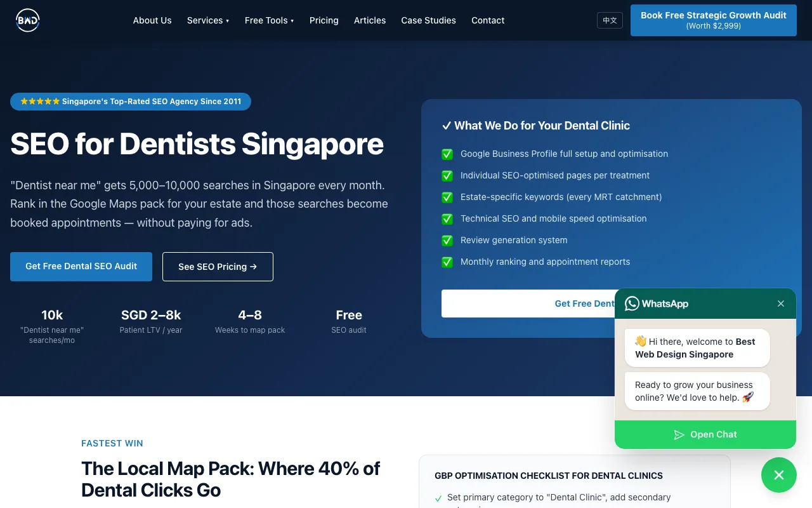Click the Free SEO audit statistic
This screenshot has height=508, width=812.
349,321
